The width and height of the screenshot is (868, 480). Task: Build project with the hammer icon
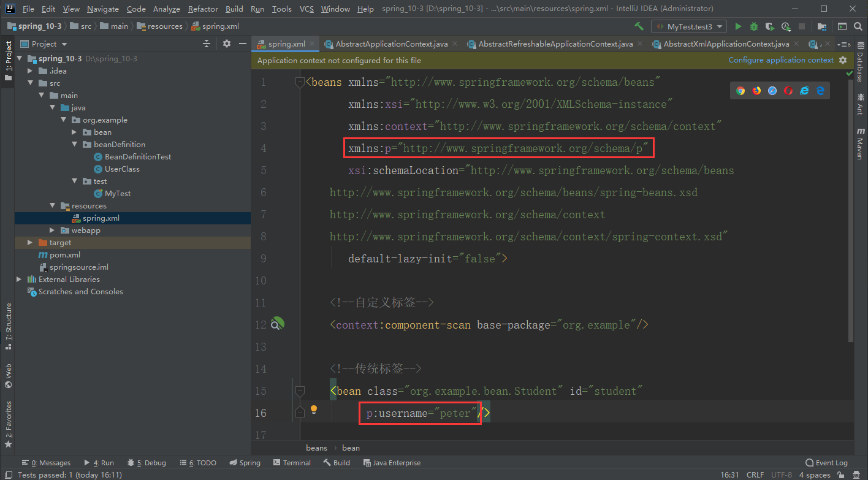tap(639, 26)
